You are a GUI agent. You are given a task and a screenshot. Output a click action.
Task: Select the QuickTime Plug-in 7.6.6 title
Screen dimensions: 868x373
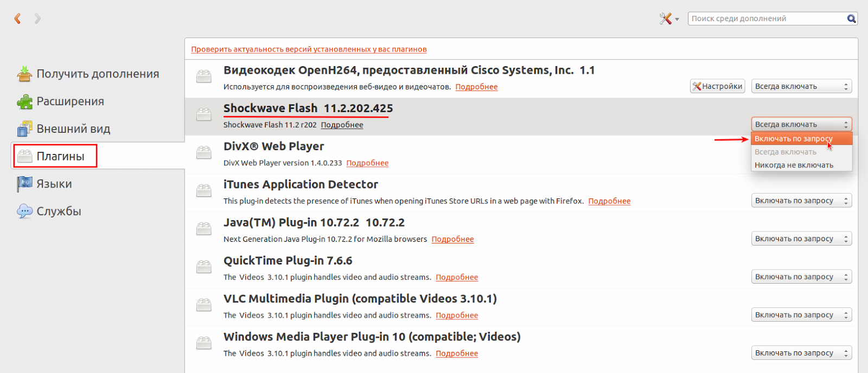pyautogui.click(x=288, y=261)
